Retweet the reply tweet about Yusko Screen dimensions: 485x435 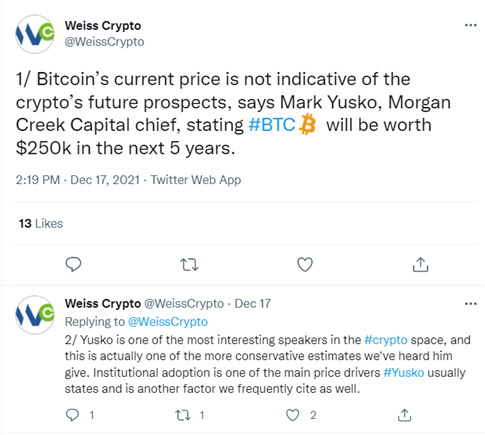183,415
